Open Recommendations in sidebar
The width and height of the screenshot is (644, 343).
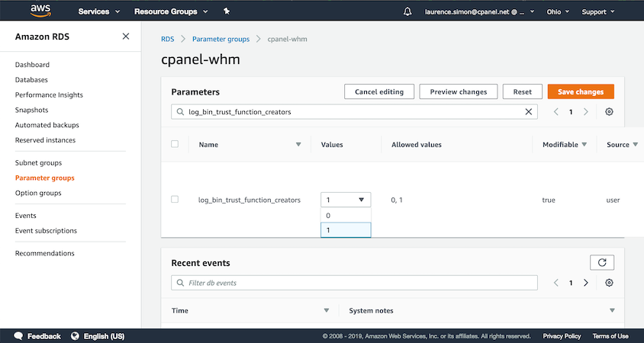[x=45, y=254]
